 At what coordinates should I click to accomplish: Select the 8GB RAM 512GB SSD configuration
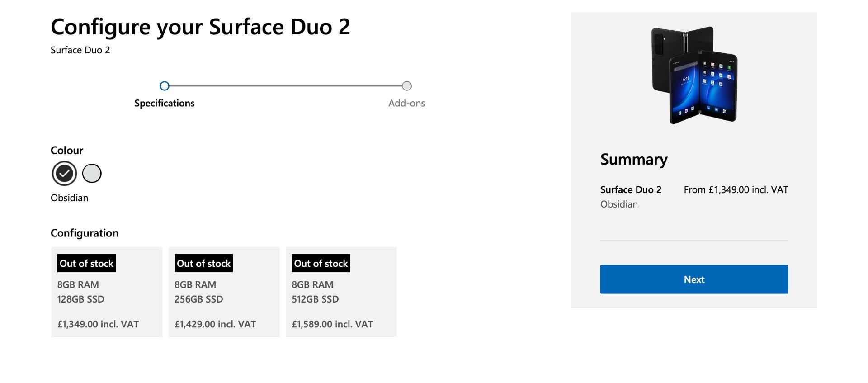point(341,292)
